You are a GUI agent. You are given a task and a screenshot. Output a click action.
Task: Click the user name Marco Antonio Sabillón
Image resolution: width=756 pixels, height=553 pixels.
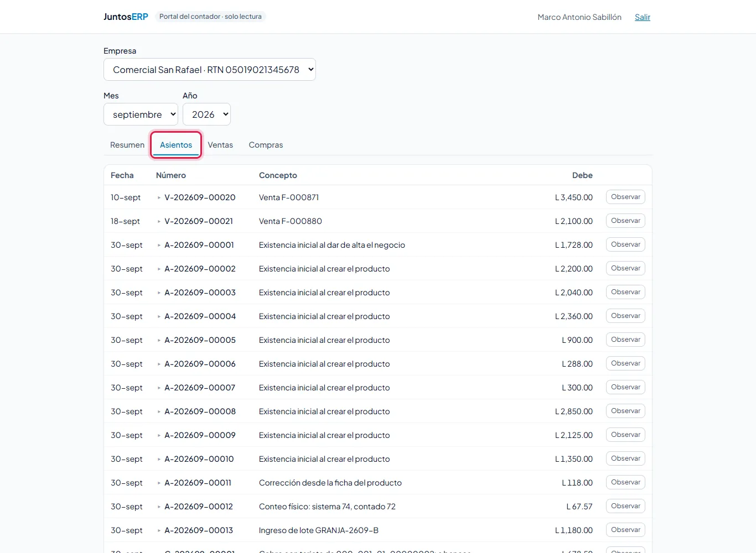pos(579,17)
